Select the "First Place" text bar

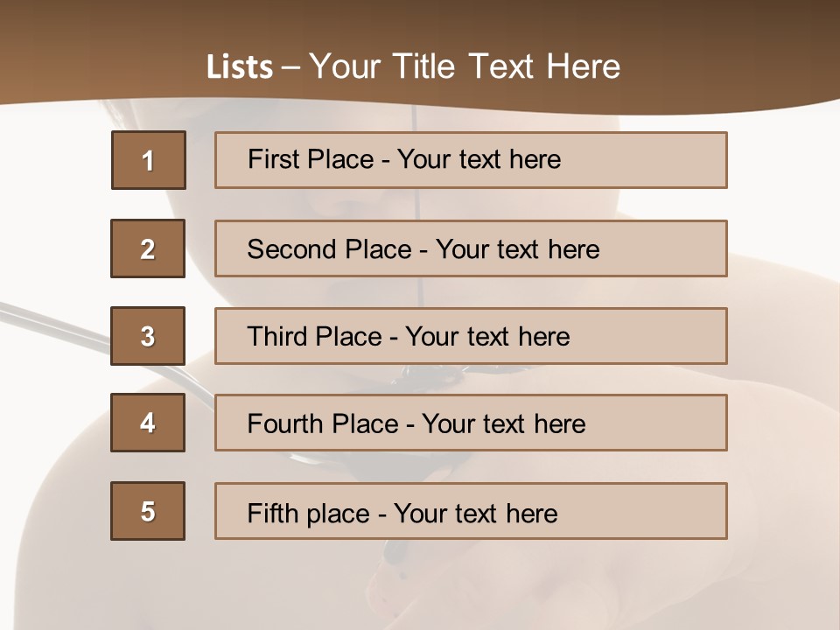click(471, 160)
